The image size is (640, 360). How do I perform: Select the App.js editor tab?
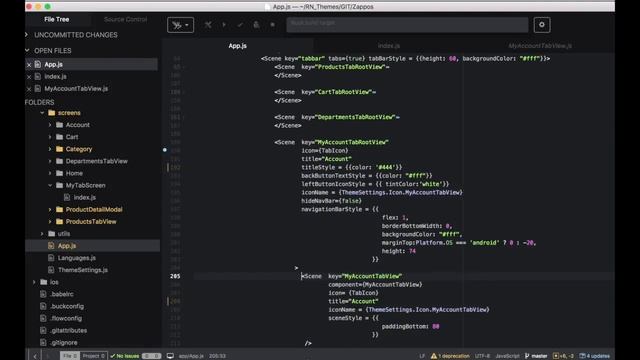[238, 46]
